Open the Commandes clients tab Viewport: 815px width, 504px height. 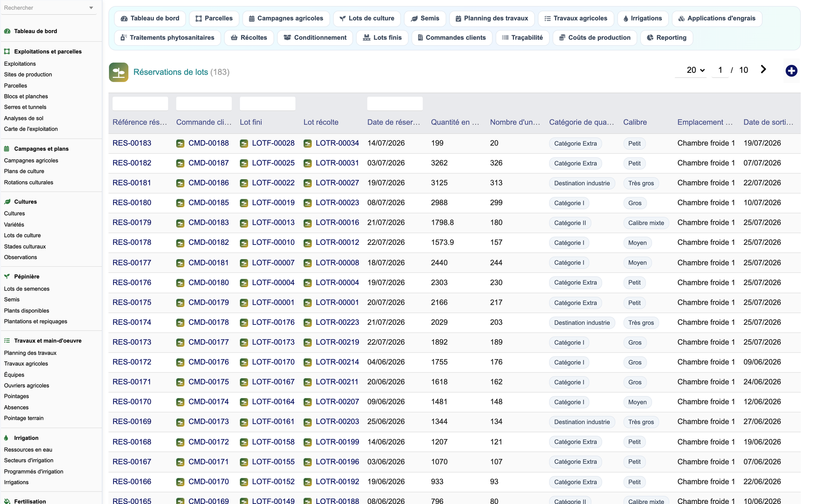coord(452,38)
